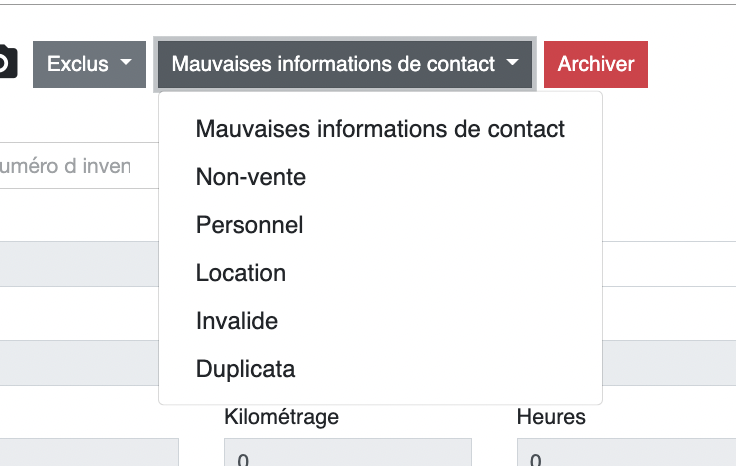This screenshot has height=466, width=736.
Task: Choose Mauvaises informations de contact menu option
Action: (380, 129)
